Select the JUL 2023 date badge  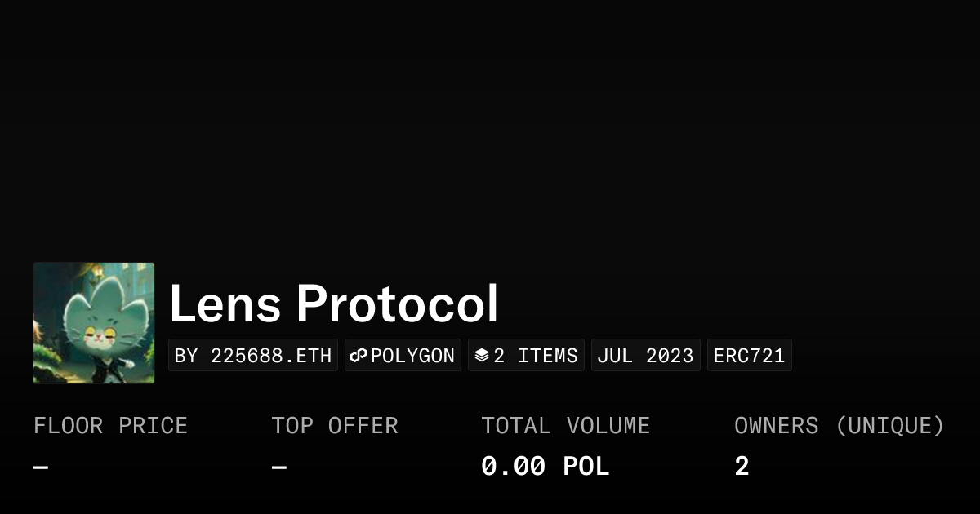tap(645, 356)
